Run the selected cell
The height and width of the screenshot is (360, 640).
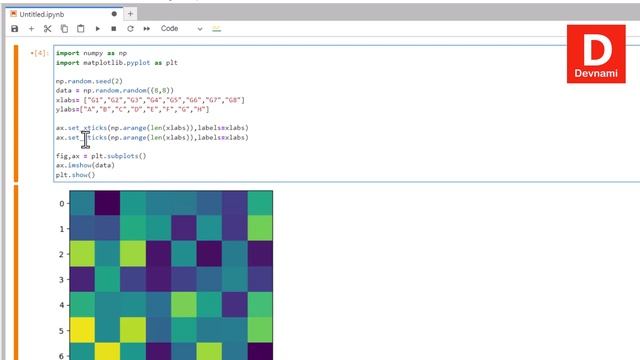coord(98,29)
